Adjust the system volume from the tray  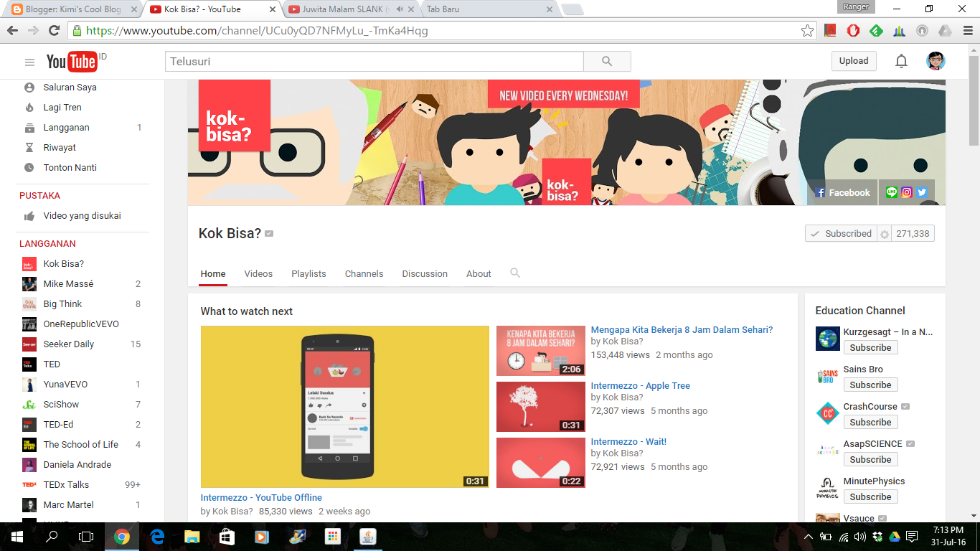[x=860, y=537]
